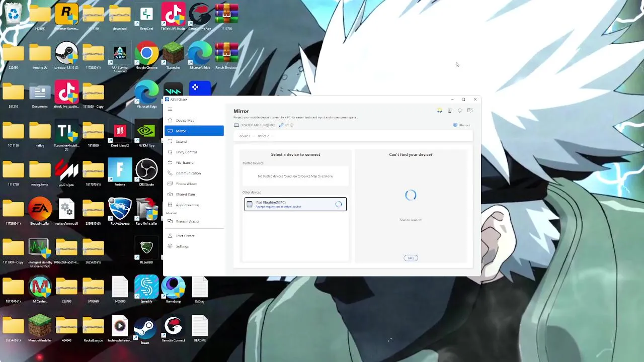Click the link count info icon
The height and width of the screenshot is (362, 644).
292,125
